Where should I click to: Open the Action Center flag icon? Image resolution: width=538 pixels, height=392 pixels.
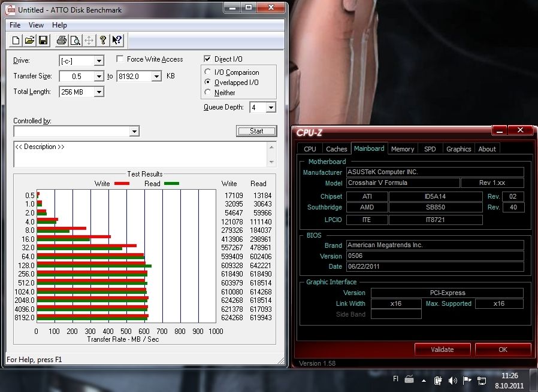coord(467,380)
